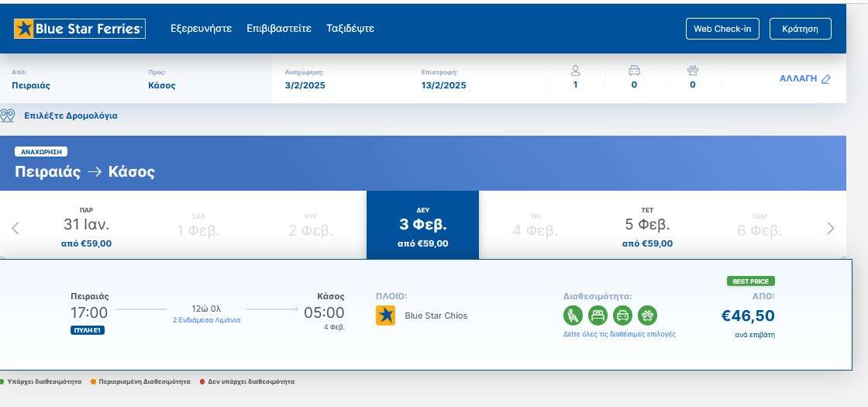This screenshot has width=868, height=407.
Task: Click the pet count paw icon
Action: 693,71
